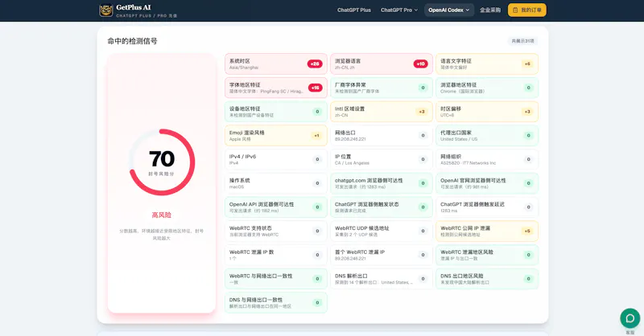Select the WebRTC UDP 候选地址 card
The image size is (644, 336).
[x=382, y=232]
